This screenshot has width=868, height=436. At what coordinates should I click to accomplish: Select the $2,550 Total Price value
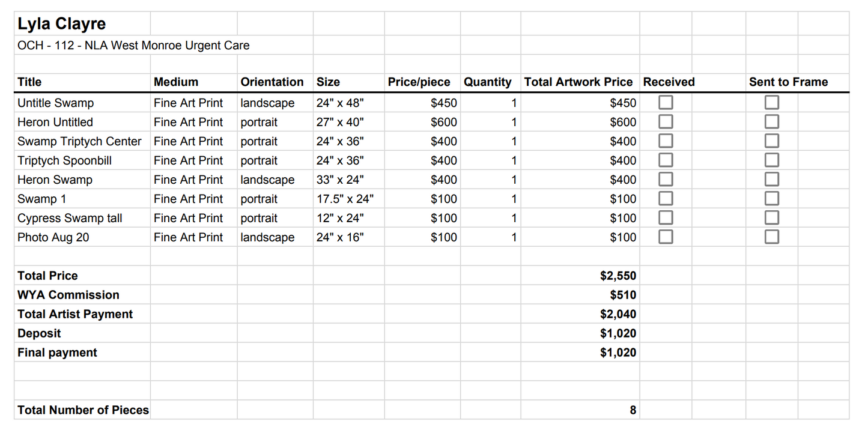(618, 276)
